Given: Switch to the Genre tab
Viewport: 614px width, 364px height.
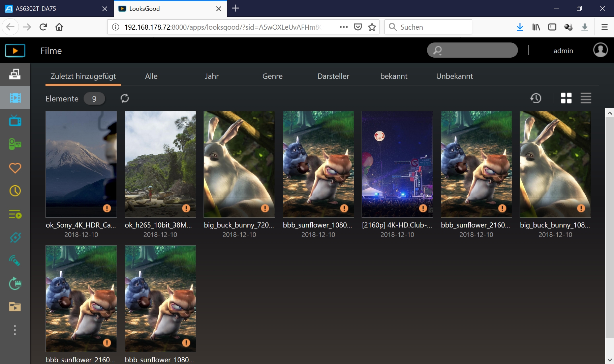Looking at the screenshot, I should pos(272,76).
